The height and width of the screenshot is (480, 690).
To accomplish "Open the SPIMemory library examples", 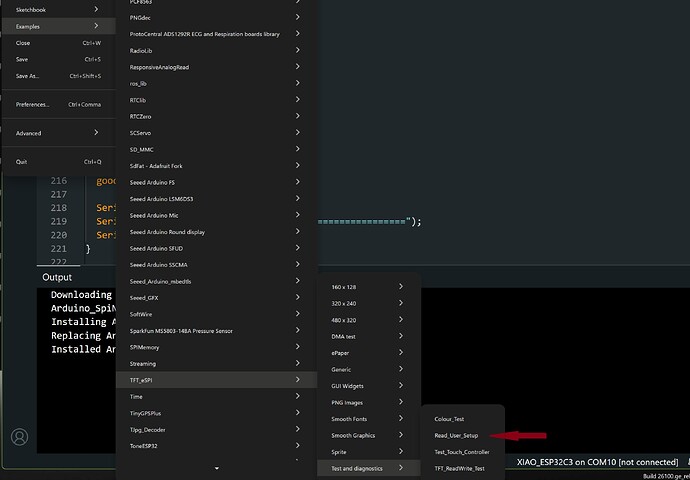I will [217, 347].
